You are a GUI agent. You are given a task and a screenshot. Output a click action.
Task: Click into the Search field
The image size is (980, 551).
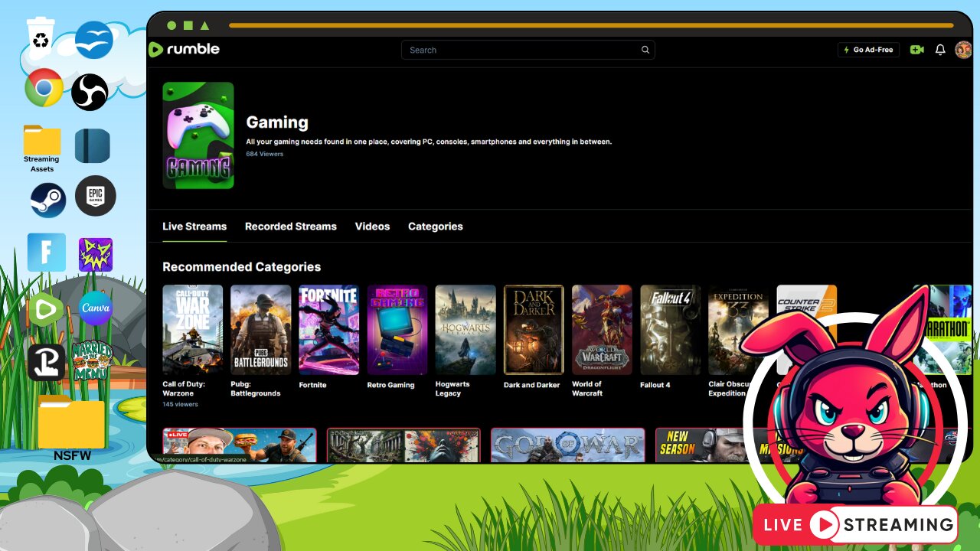click(x=528, y=50)
